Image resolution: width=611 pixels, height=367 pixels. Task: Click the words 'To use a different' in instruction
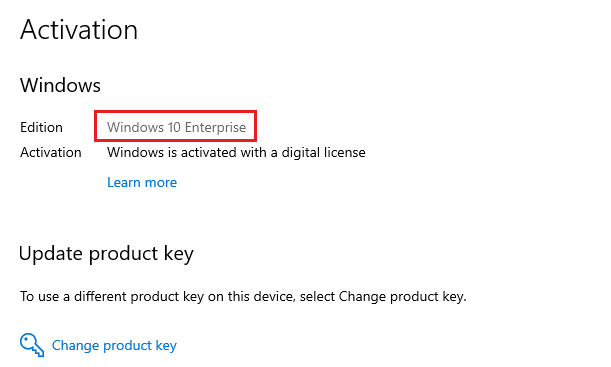[x=73, y=297]
